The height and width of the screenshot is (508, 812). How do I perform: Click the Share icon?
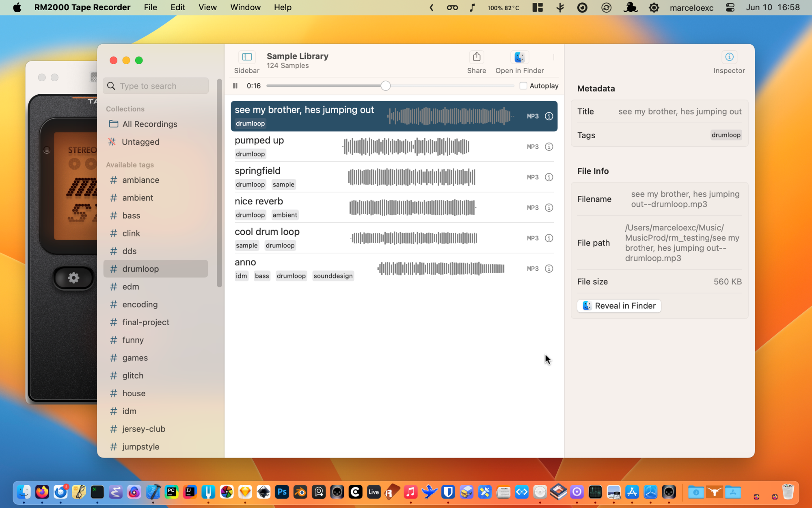pos(477,57)
